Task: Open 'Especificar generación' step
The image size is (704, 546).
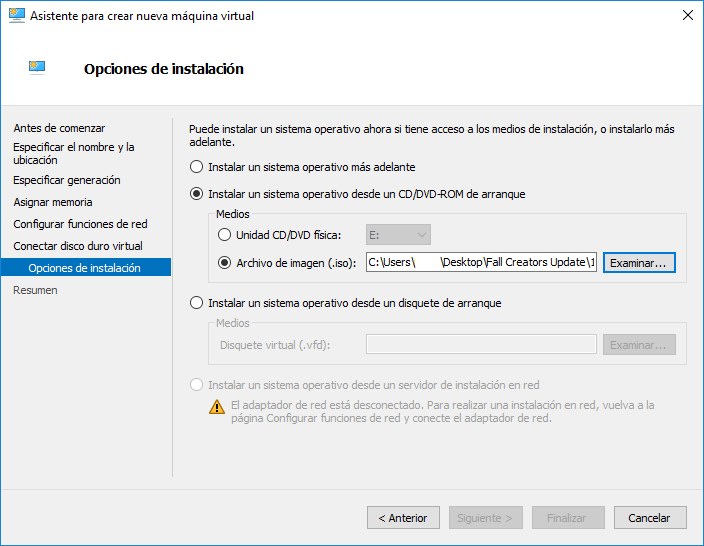Action: point(66,180)
